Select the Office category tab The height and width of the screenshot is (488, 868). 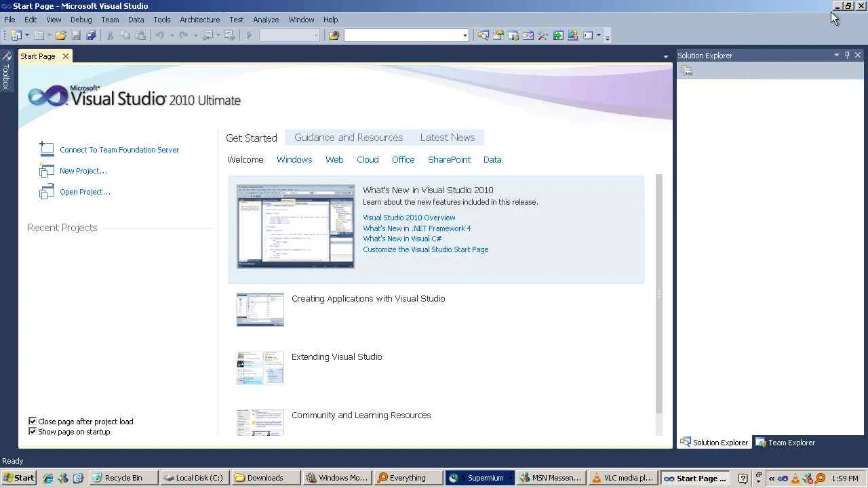[403, 159]
